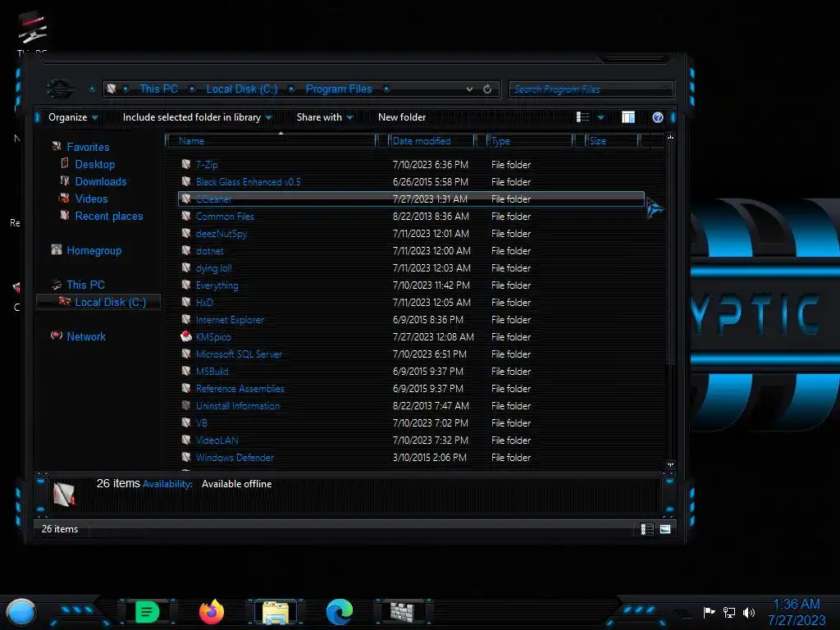Select This PC in the navigation pane
This screenshot has height=630, width=840.
click(85, 285)
